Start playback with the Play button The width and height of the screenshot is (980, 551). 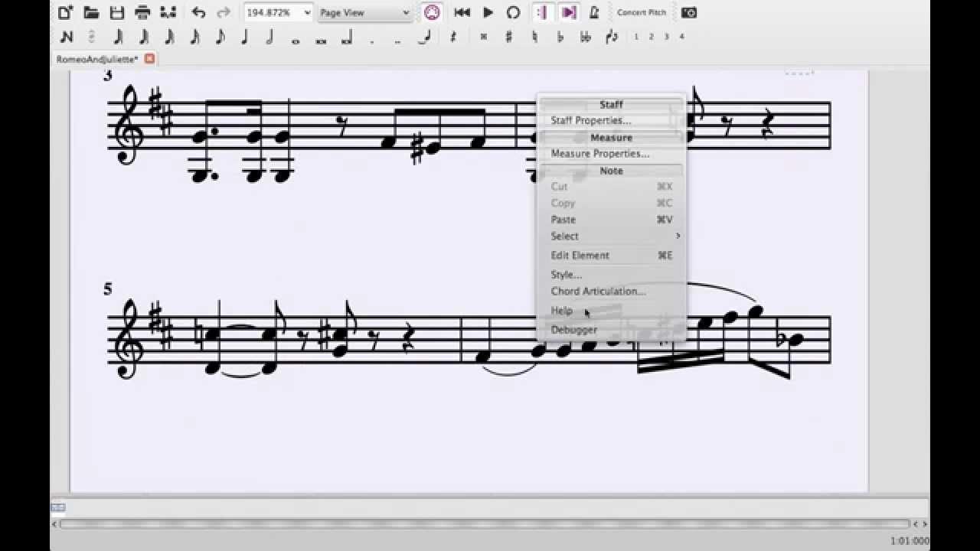point(488,12)
